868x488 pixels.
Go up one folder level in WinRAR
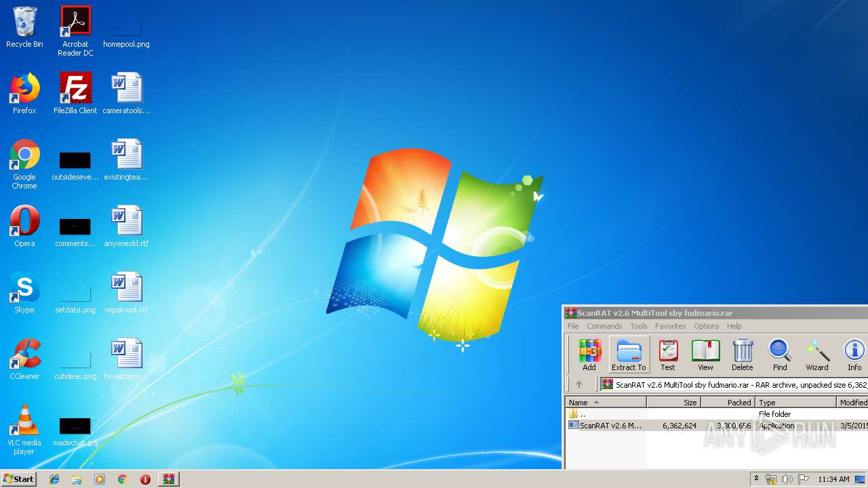pos(579,384)
